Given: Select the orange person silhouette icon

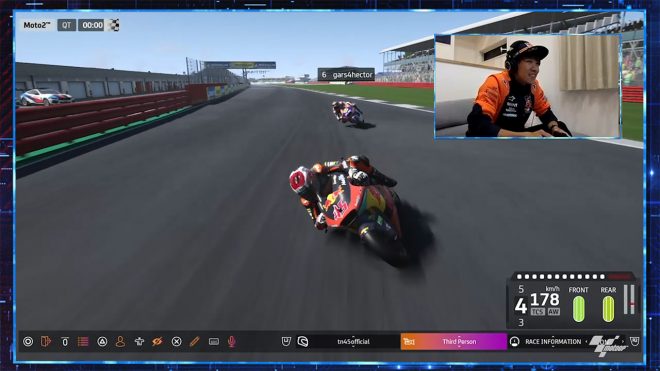Looking at the screenshot, I should (120, 342).
